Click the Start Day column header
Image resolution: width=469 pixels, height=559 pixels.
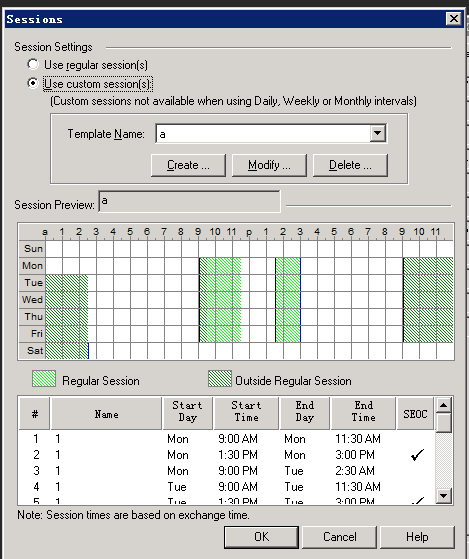pos(187,414)
